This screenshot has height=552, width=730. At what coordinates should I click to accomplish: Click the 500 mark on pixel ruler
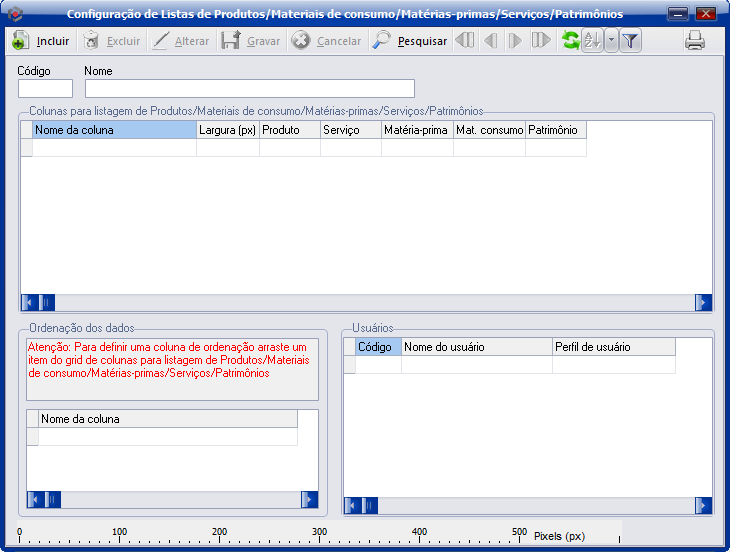pyautogui.click(x=520, y=532)
